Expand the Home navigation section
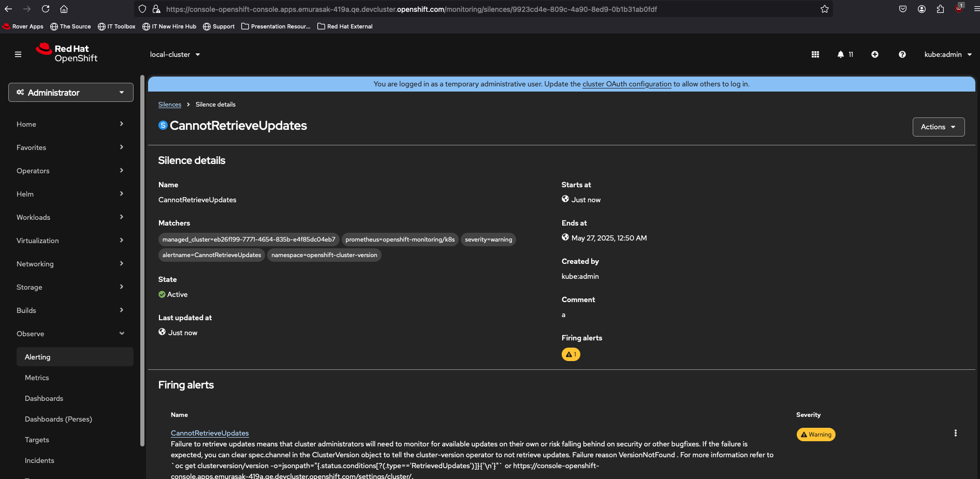This screenshot has height=479, width=980. [71, 124]
